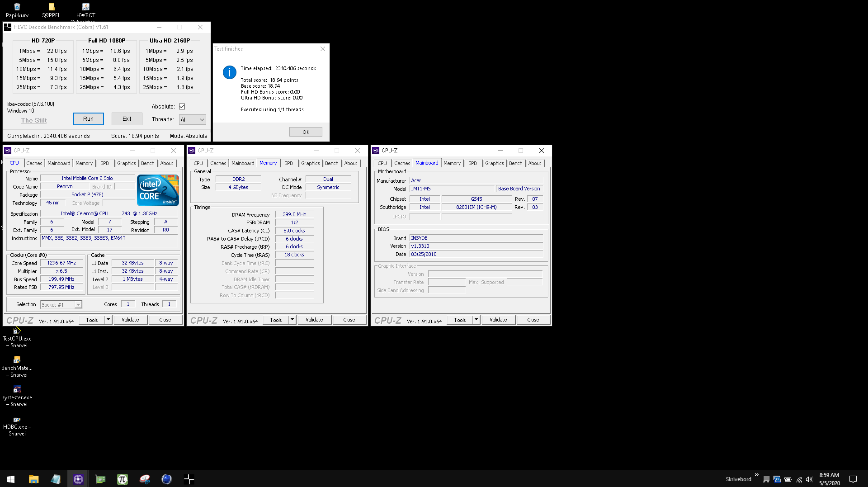This screenshot has width=868, height=487.
Task: Open TestCPU.exe shortcut on desktop
Action: (x=17, y=338)
